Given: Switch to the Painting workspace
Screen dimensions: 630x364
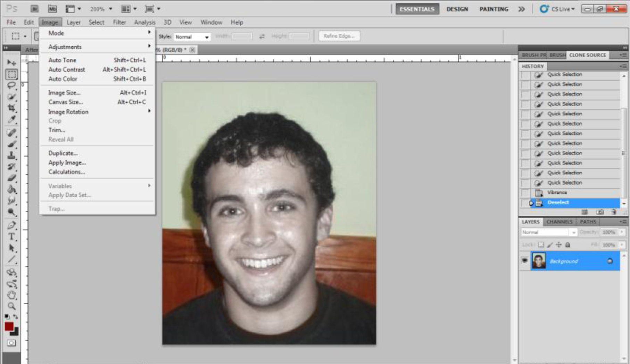Looking at the screenshot, I should click(494, 9).
